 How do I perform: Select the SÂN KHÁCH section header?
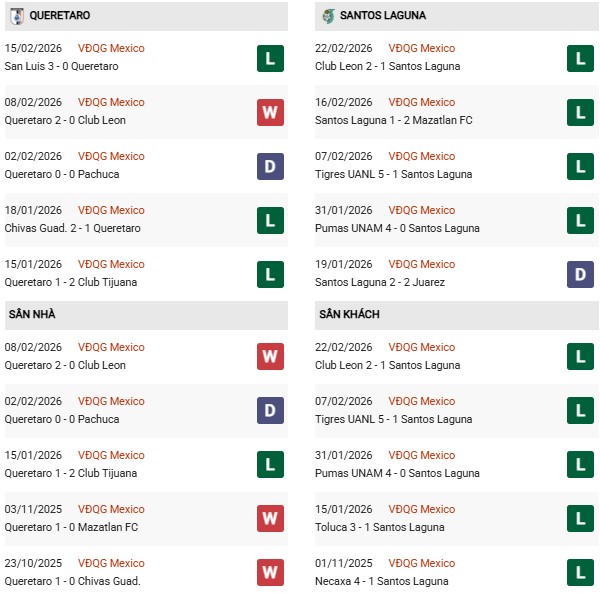coord(350,314)
